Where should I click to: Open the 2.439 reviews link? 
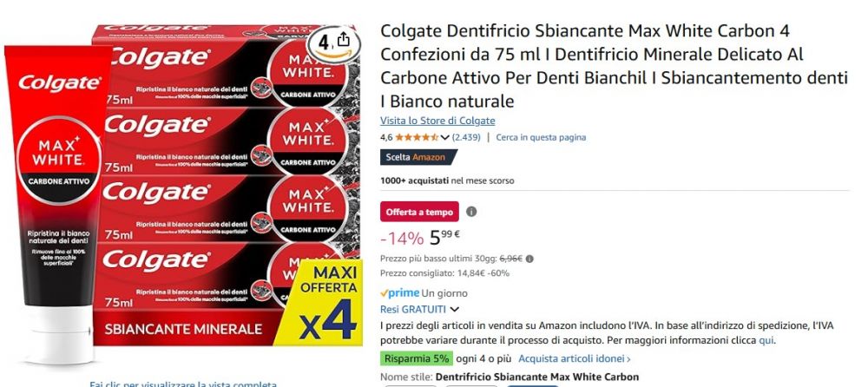466,137
